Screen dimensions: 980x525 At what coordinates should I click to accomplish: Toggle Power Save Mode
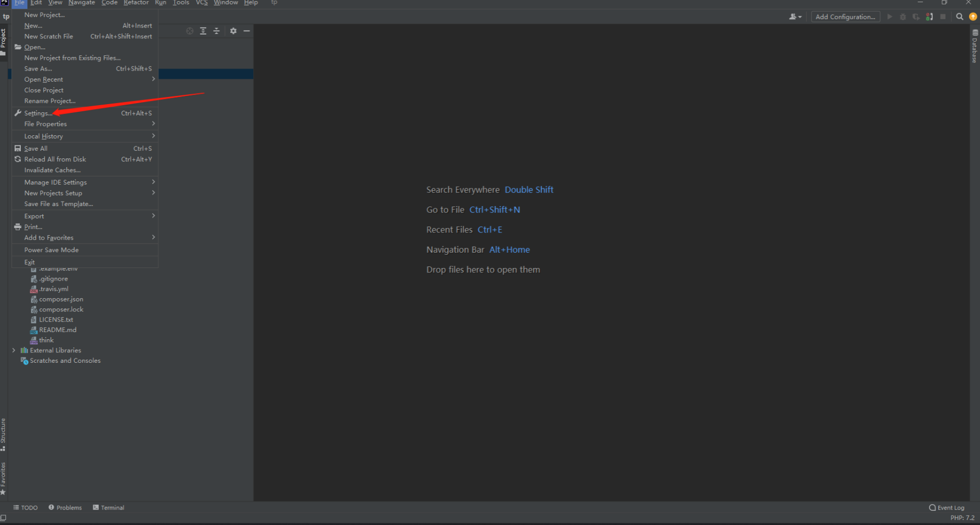[x=51, y=249]
